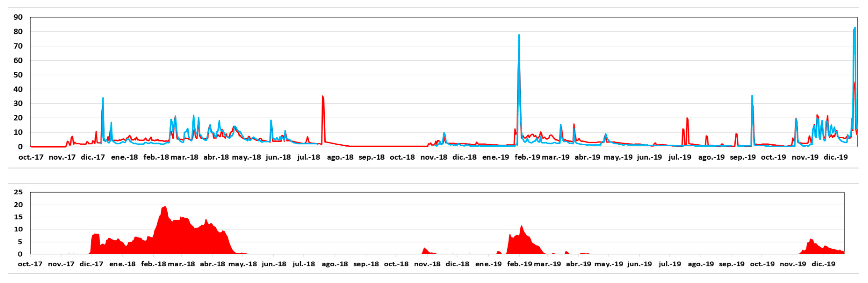This screenshot has height=283, width=868.
Task: Click the sep.-19 blue spike in top chart
Action: (x=752, y=97)
